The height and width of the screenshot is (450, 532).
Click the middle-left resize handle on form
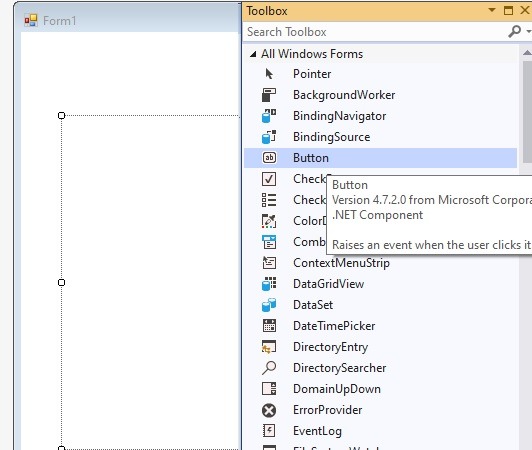(61, 282)
